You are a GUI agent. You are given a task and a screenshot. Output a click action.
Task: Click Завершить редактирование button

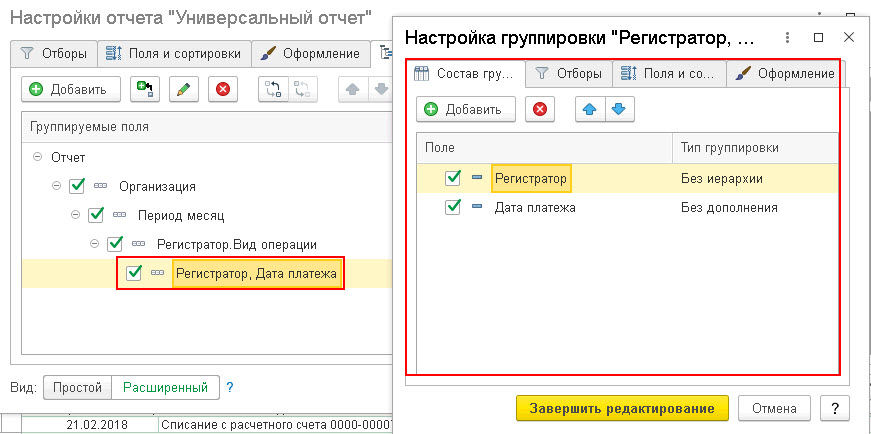(x=622, y=408)
